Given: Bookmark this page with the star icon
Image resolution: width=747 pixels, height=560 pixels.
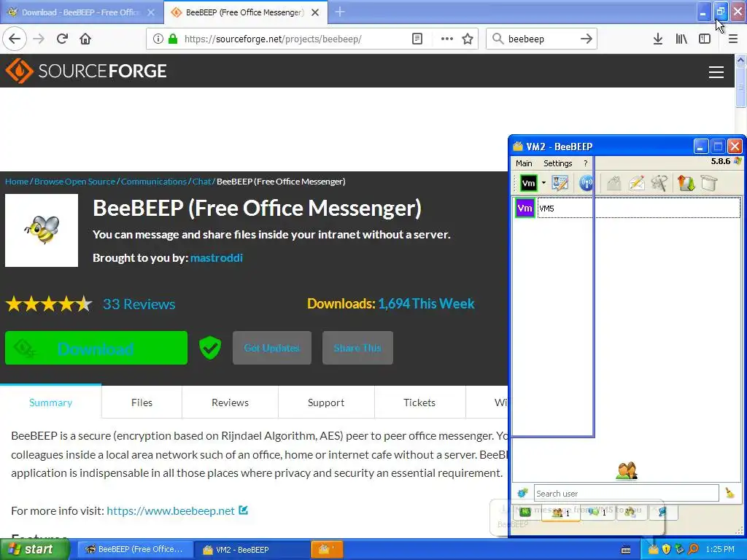Looking at the screenshot, I should [x=468, y=39].
